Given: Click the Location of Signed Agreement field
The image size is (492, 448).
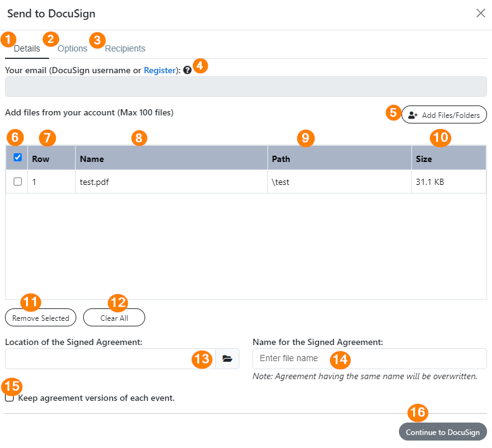Looking at the screenshot, I should tap(110, 358).
